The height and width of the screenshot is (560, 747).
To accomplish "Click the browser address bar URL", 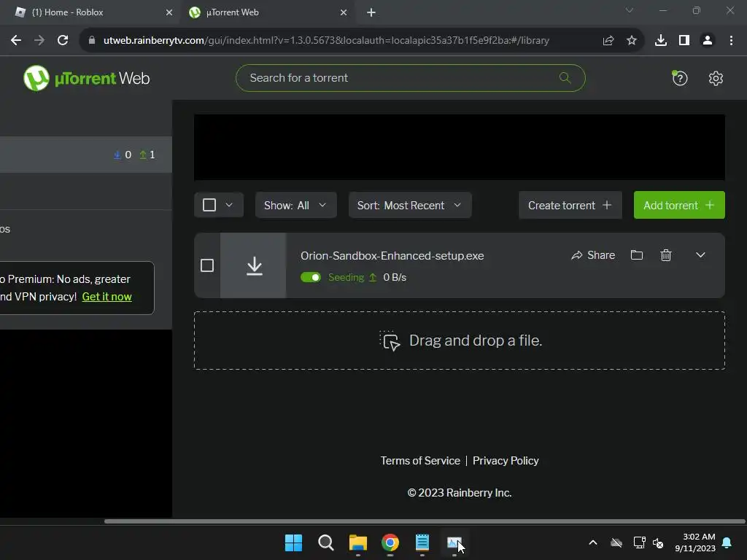I will pos(326,41).
